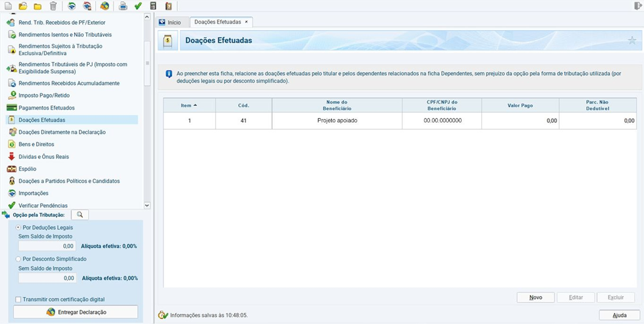Click the 00.00.0000000 CNPJ cell

point(442,121)
